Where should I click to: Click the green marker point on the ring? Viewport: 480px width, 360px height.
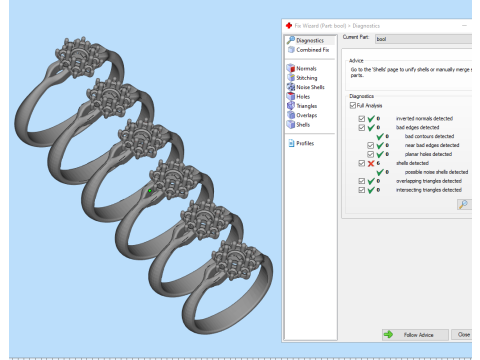click(x=150, y=191)
